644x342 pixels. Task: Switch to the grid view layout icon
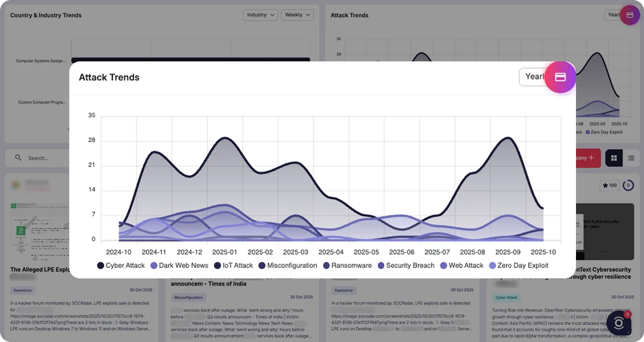pos(614,158)
